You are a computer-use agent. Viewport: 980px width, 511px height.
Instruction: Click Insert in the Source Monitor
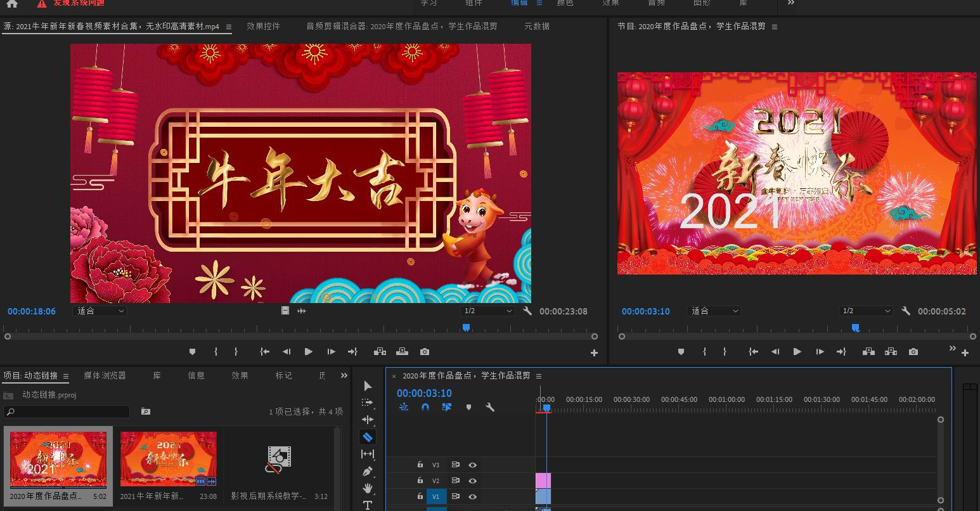[x=380, y=352]
